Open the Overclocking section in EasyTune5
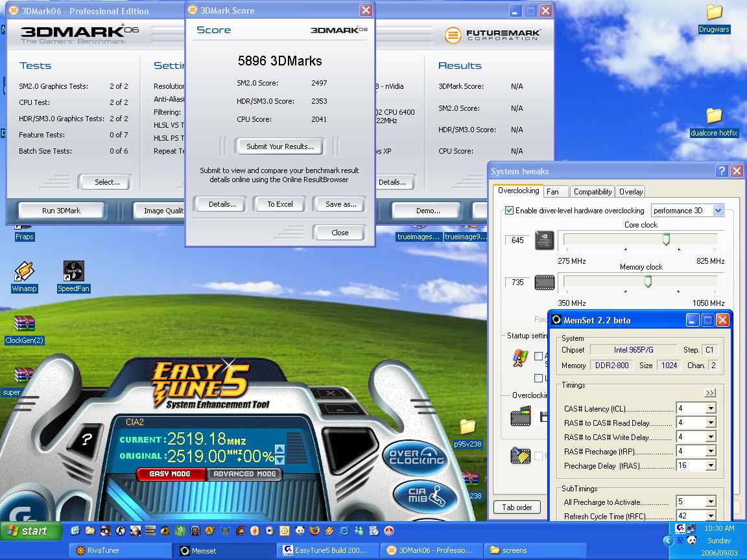 coord(416,457)
